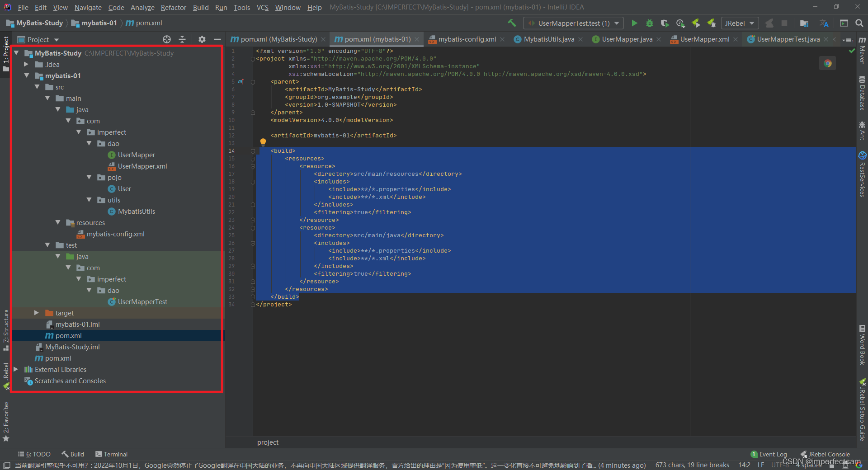This screenshot has height=470, width=868.
Task: Open the Maven tool window sidebar
Action: pyautogui.click(x=862, y=51)
